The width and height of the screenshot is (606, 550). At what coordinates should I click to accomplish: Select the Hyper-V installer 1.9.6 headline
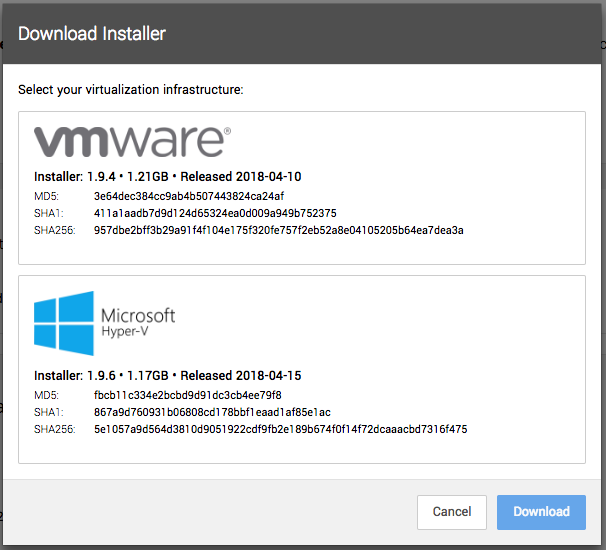tap(167, 376)
